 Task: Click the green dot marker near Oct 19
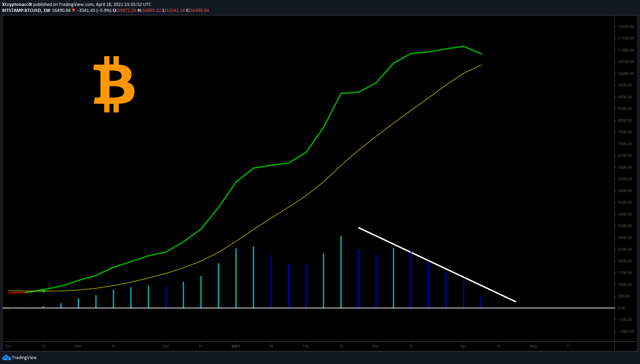[43, 291]
